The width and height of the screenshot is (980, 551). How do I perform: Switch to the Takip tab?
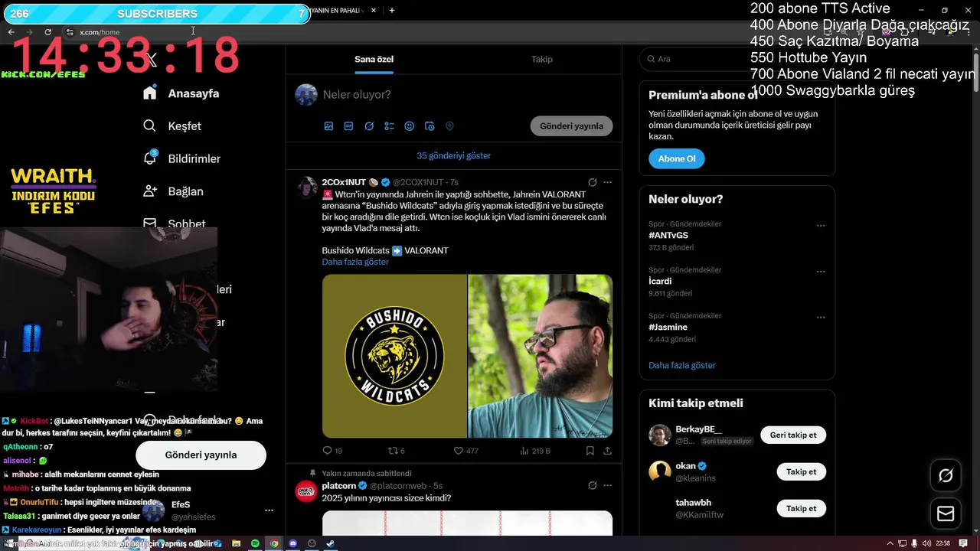coord(542,59)
